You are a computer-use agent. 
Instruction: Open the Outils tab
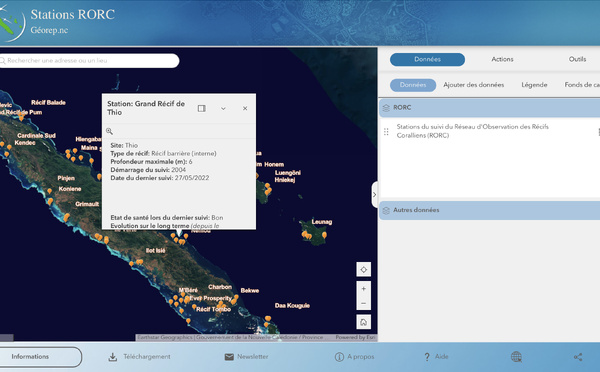(577, 59)
